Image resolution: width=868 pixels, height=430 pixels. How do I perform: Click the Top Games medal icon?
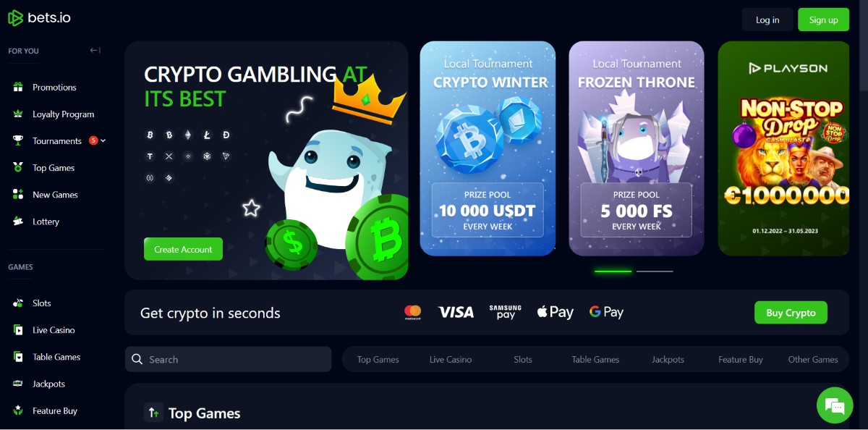[18, 167]
